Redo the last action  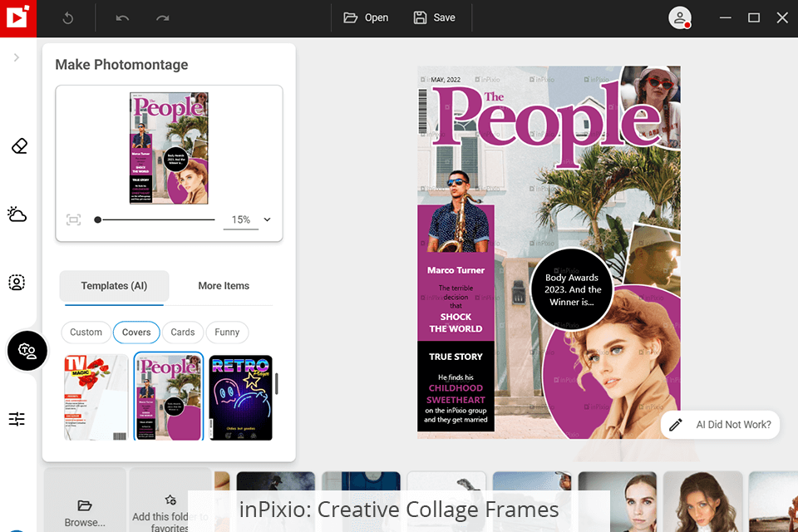(x=162, y=18)
